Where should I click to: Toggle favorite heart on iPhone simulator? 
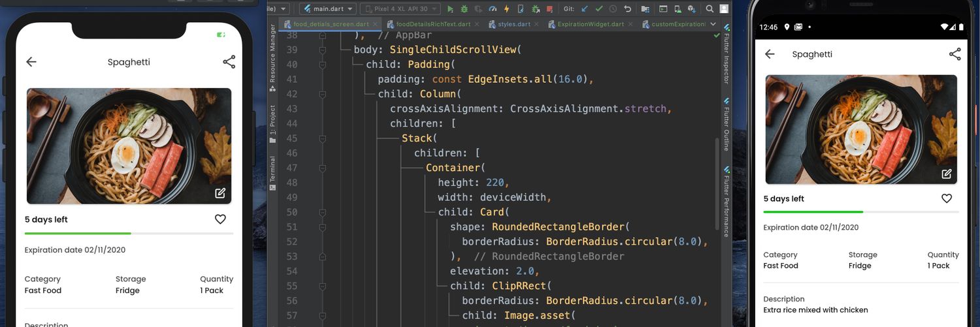pos(220,219)
